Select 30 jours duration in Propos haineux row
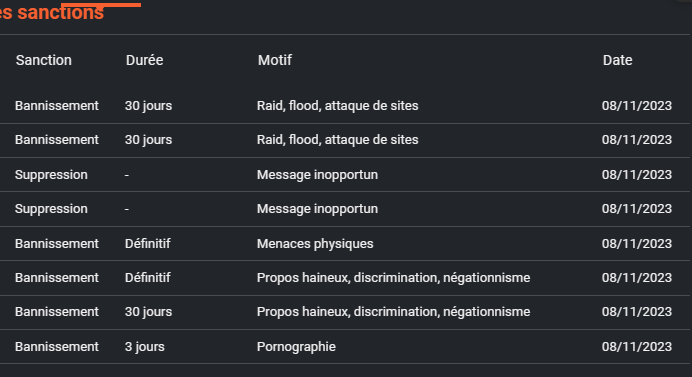692x377 pixels. coord(148,312)
